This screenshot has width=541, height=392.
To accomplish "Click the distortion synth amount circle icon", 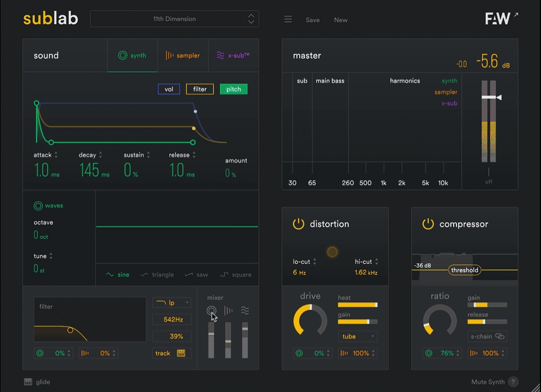I will coord(299,353).
